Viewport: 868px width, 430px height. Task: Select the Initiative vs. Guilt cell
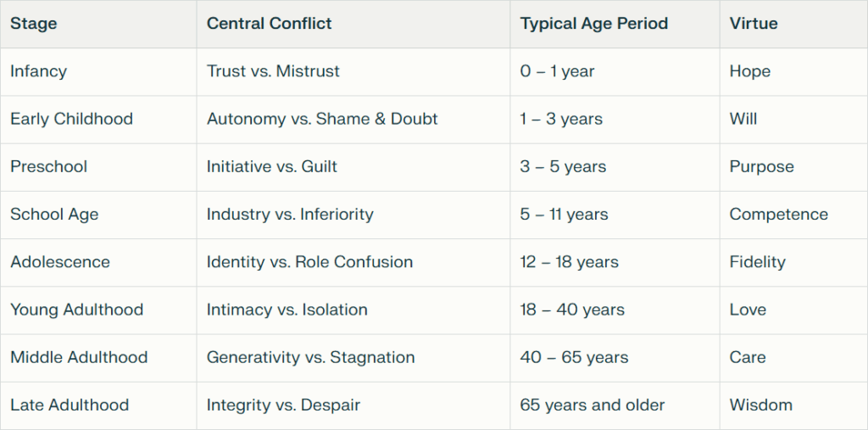point(272,166)
